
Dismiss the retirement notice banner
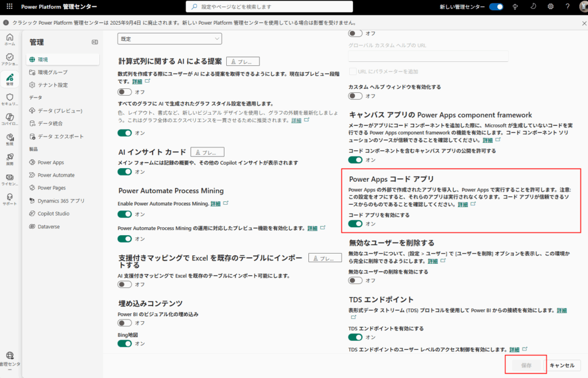[584, 23]
